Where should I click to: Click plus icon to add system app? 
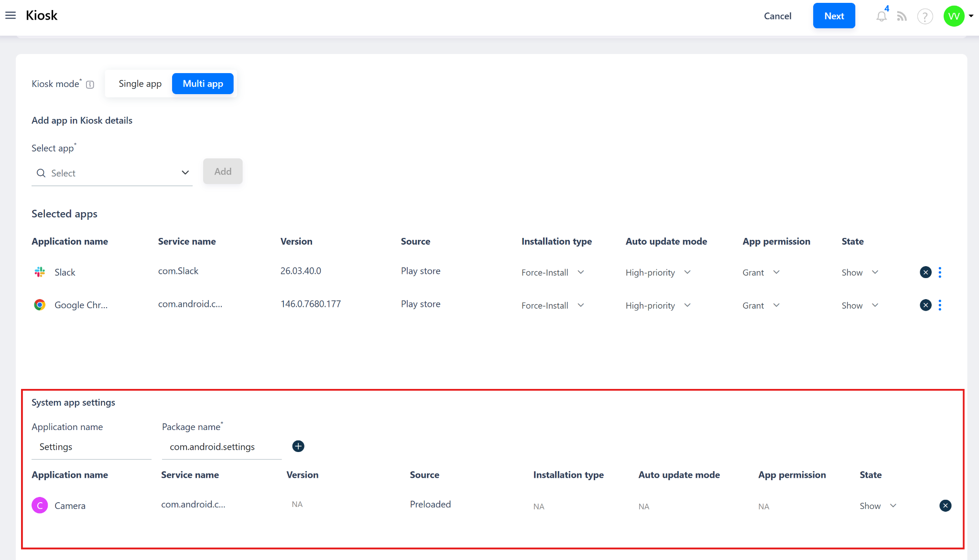coord(298,446)
